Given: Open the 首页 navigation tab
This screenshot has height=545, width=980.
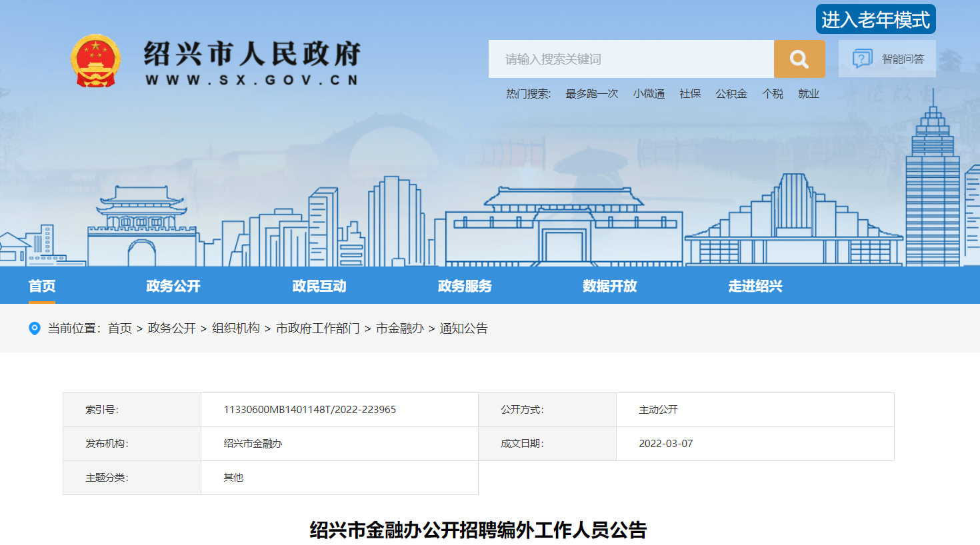Looking at the screenshot, I should [x=42, y=286].
